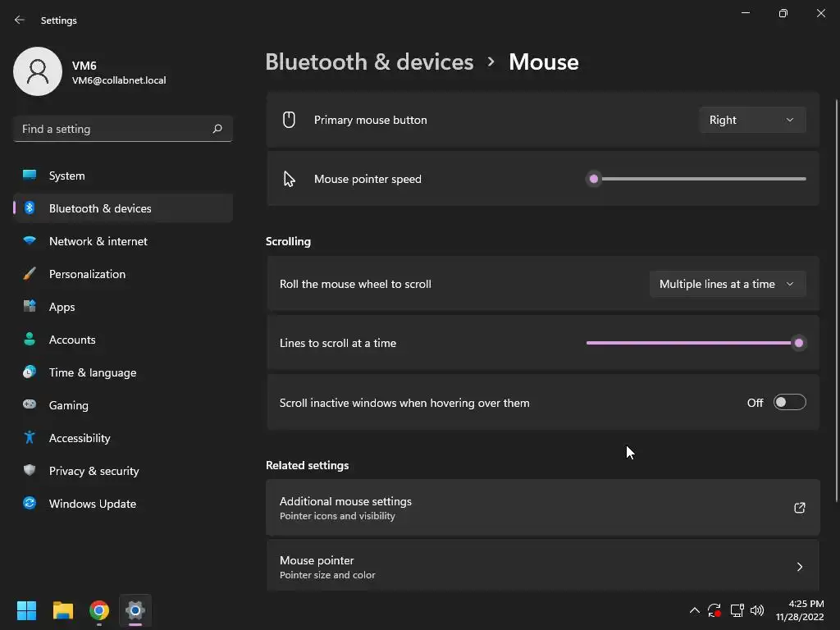Viewport: 840px width, 630px height.
Task: Open Mouse pointer size and color
Action: pyautogui.click(x=543, y=565)
